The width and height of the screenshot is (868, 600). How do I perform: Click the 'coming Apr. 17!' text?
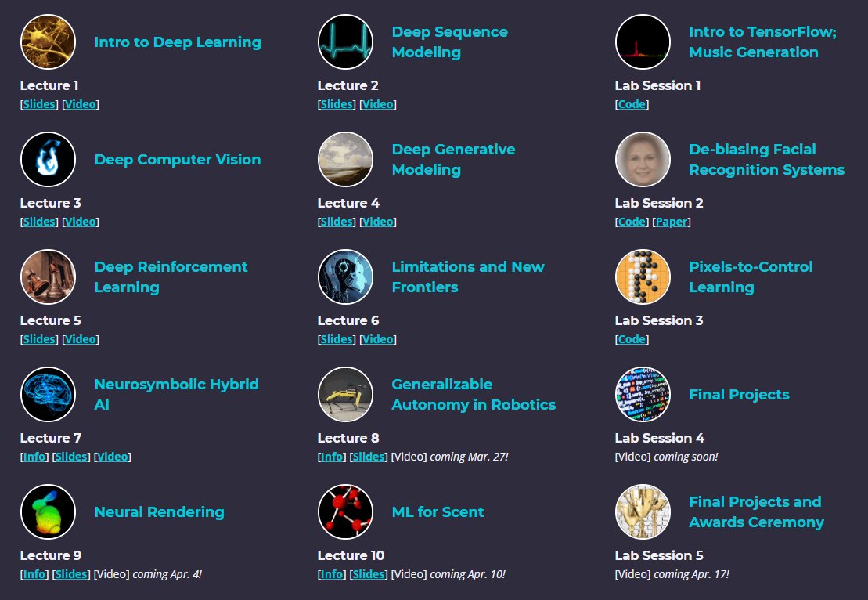(x=691, y=574)
